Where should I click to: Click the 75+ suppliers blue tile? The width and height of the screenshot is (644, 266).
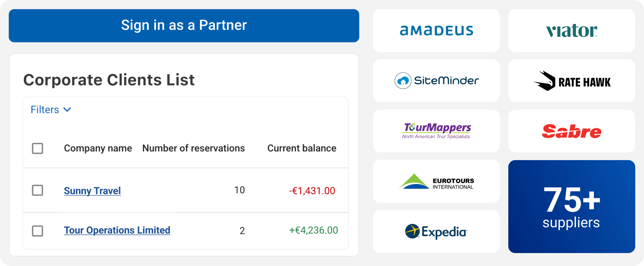[571, 206]
